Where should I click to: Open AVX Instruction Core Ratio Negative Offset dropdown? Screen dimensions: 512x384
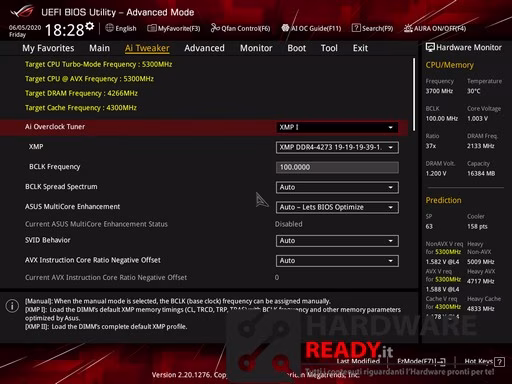(337, 261)
